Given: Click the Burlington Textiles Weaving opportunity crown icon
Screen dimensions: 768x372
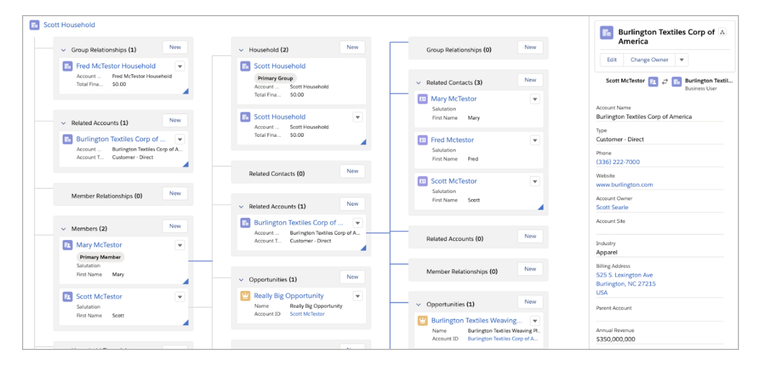Looking at the screenshot, I should click(422, 321).
